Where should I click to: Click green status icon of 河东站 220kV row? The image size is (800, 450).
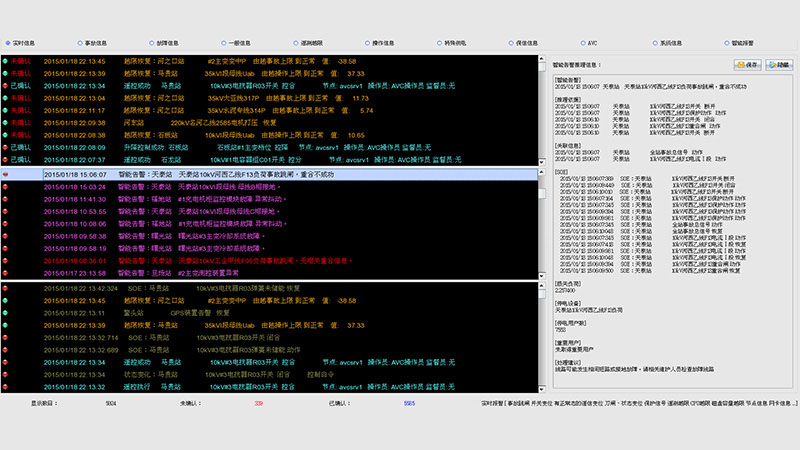(5, 123)
